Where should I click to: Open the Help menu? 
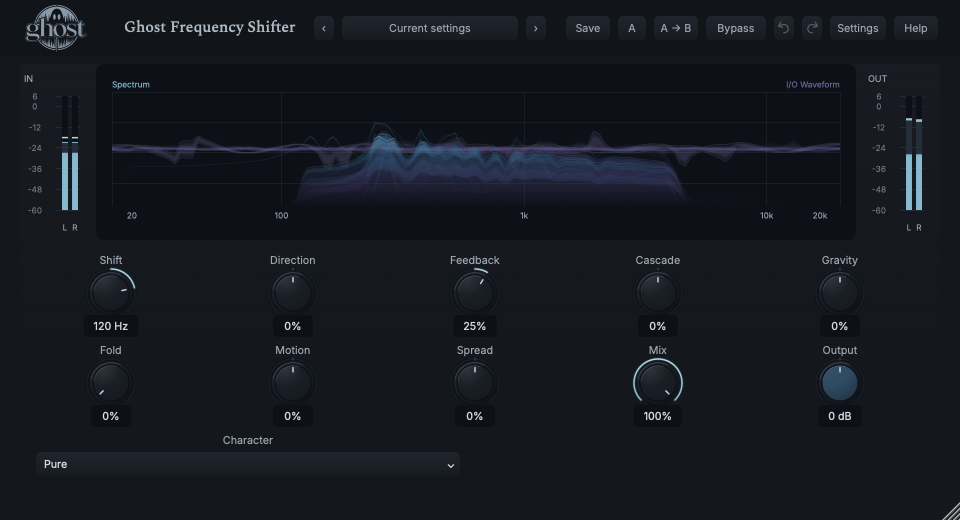point(916,28)
